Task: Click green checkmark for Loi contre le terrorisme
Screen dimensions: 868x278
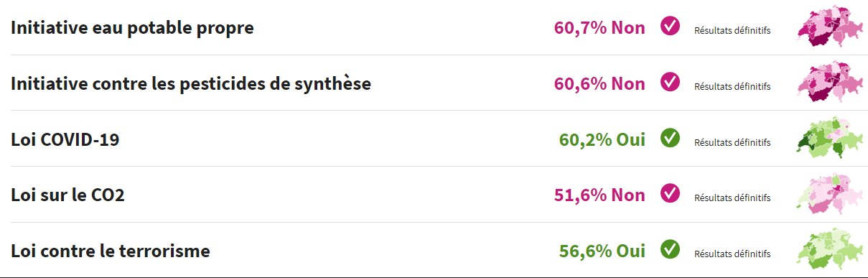Action: (670, 250)
